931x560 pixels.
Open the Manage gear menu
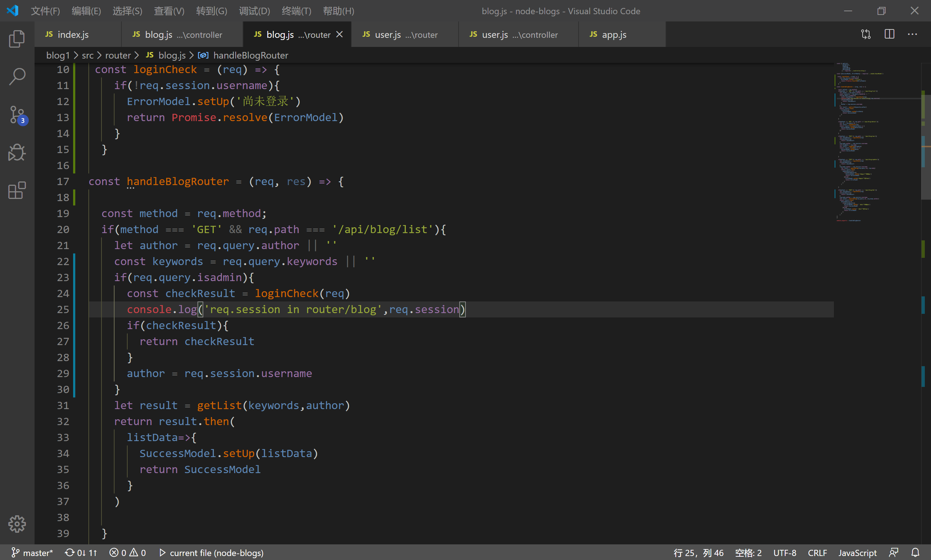(x=17, y=524)
